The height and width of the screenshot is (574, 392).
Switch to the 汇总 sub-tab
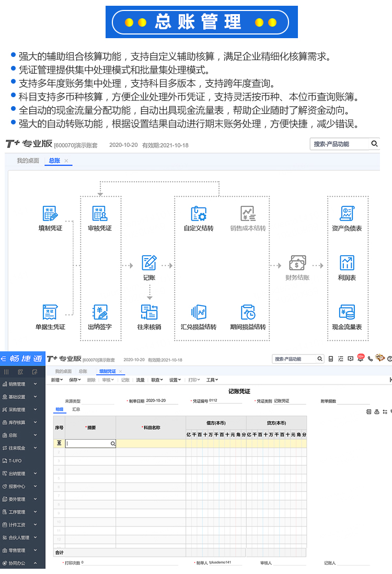76,409
